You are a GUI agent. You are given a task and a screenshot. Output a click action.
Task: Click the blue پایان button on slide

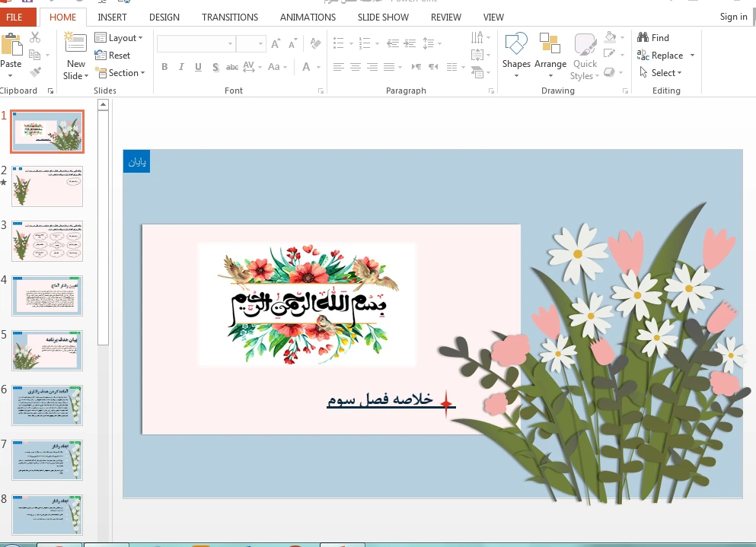pyautogui.click(x=136, y=161)
